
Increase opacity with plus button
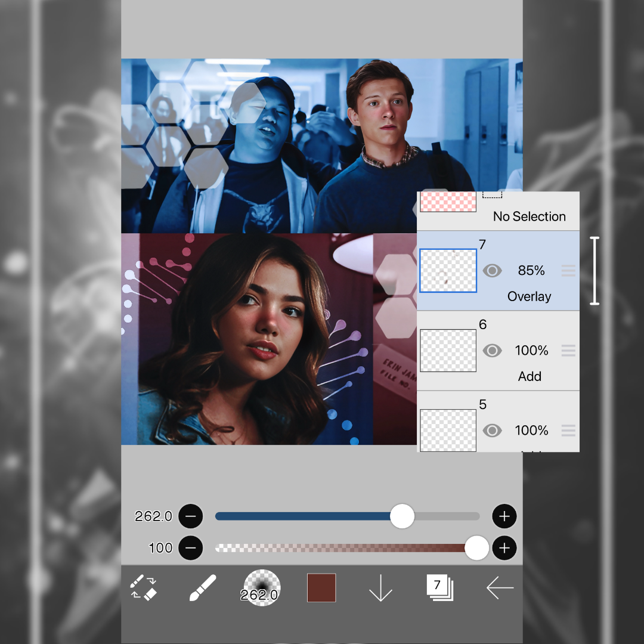click(504, 548)
